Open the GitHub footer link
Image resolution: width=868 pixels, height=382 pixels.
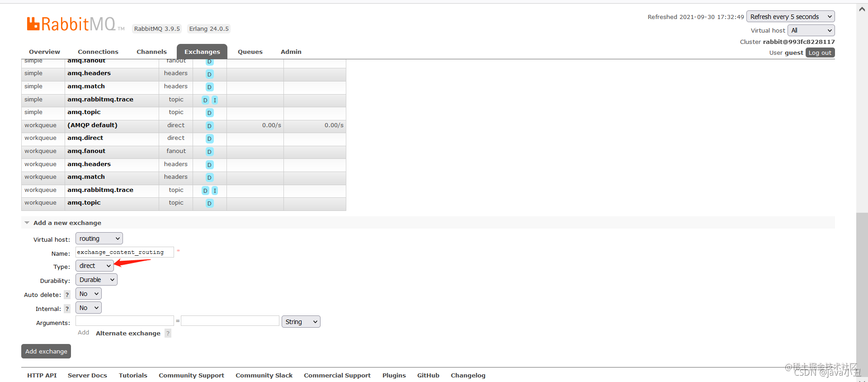coord(428,375)
